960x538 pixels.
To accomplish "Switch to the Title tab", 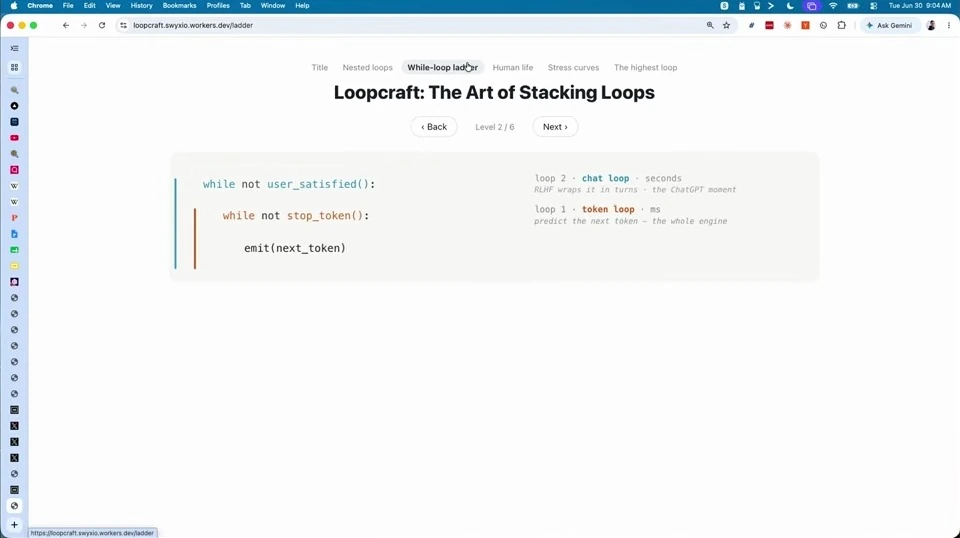I will pyautogui.click(x=320, y=67).
